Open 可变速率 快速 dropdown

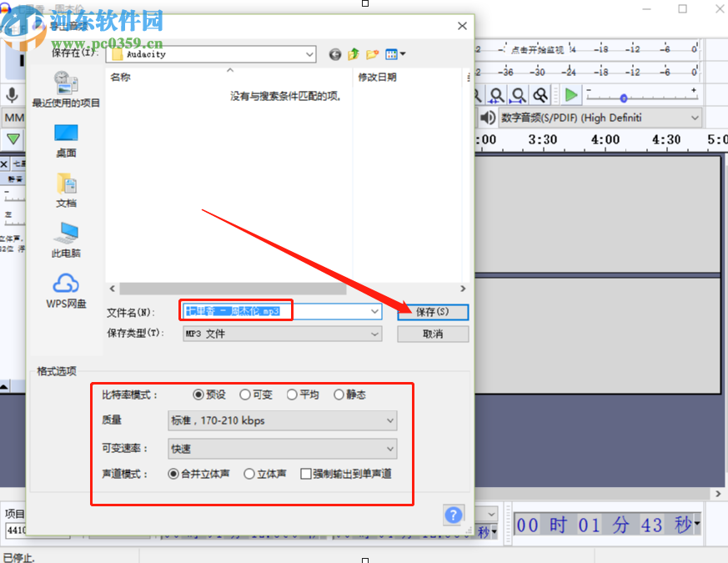283,449
